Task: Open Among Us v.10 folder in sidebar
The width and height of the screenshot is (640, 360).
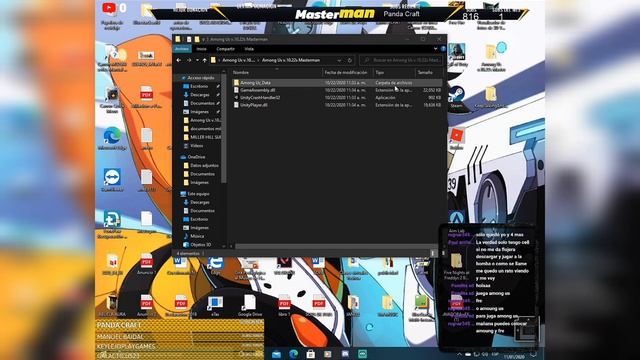Action: point(202,120)
